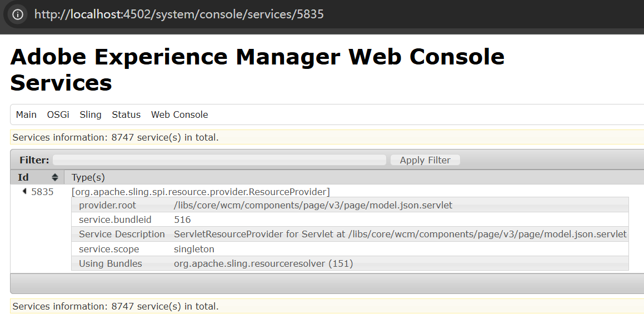Viewport: 644px width, 324px height.
Task: Open bundle 516 value
Action: 182,220
